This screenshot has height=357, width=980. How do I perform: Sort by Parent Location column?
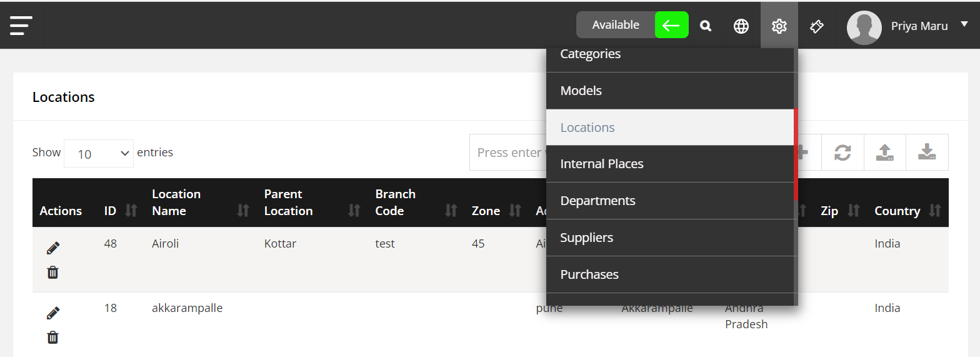(x=354, y=211)
